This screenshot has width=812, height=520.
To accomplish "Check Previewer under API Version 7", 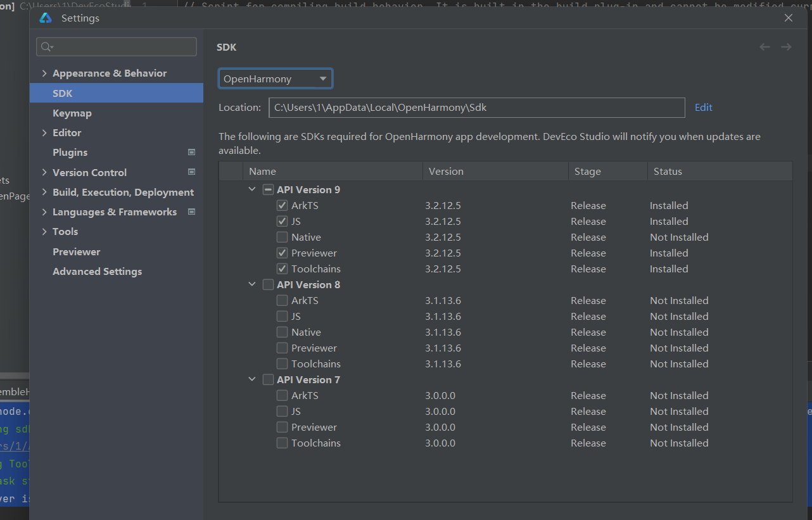I will (x=282, y=427).
